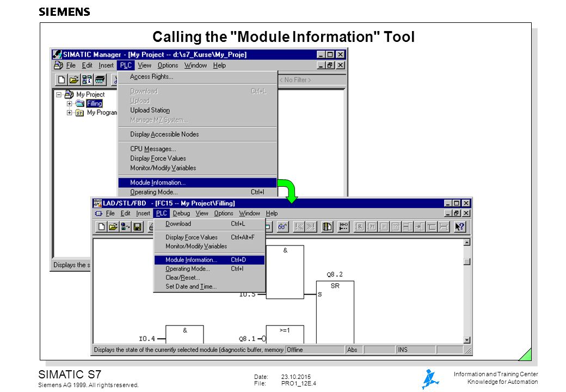566x392 pixels.
Task: Click the connection toolbar icon
Action: [x=443, y=226]
